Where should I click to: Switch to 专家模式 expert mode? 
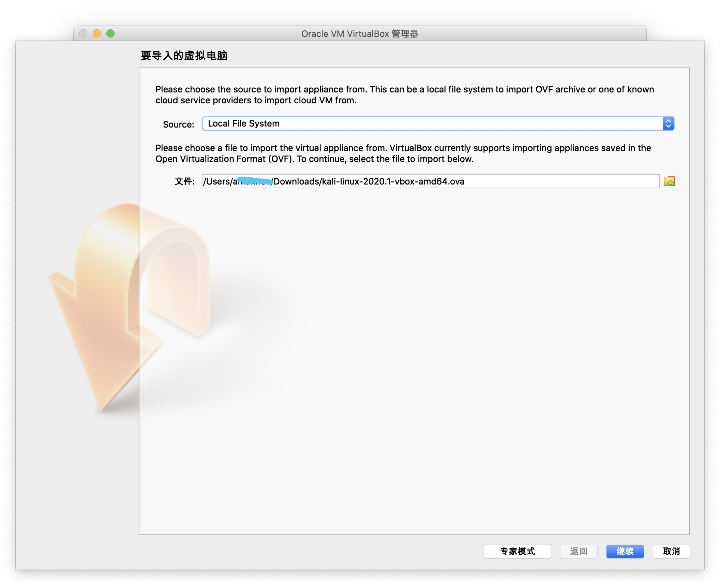pos(517,551)
